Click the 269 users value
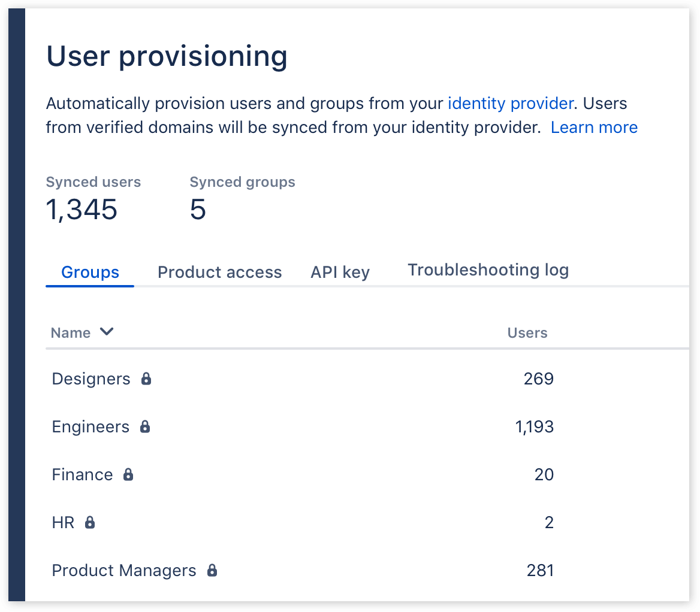700x612 pixels. pyautogui.click(x=538, y=378)
